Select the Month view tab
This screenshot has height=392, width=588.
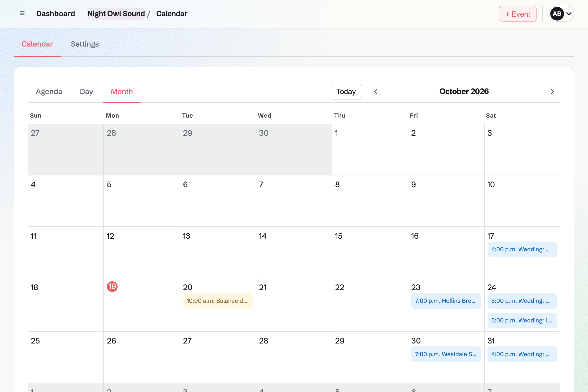pyautogui.click(x=122, y=91)
